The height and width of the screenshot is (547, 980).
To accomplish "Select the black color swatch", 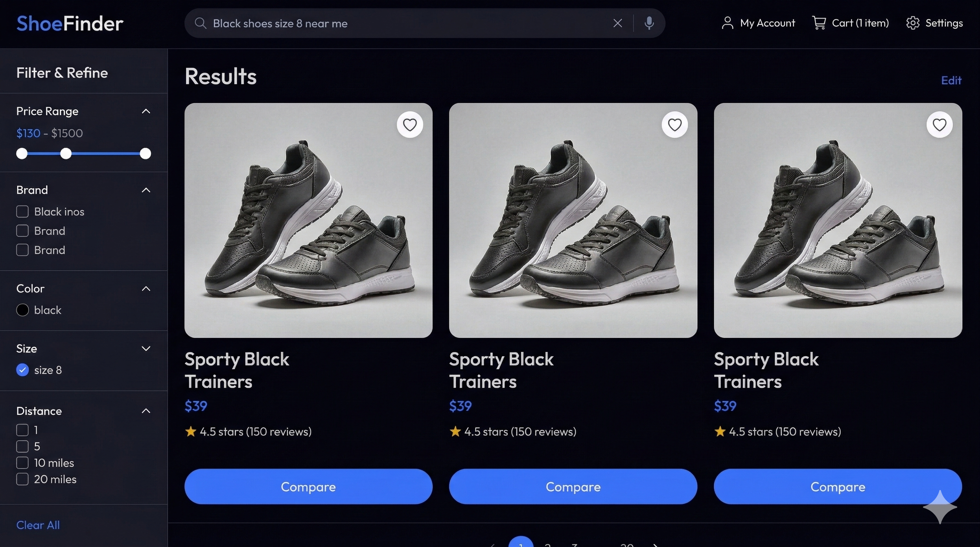I will pos(22,310).
